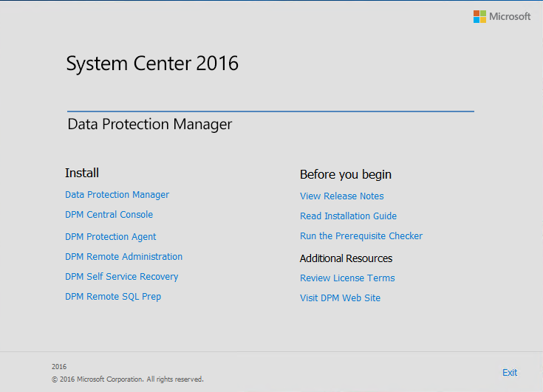Click the Before you begin heading
543x392 pixels.
345,175
